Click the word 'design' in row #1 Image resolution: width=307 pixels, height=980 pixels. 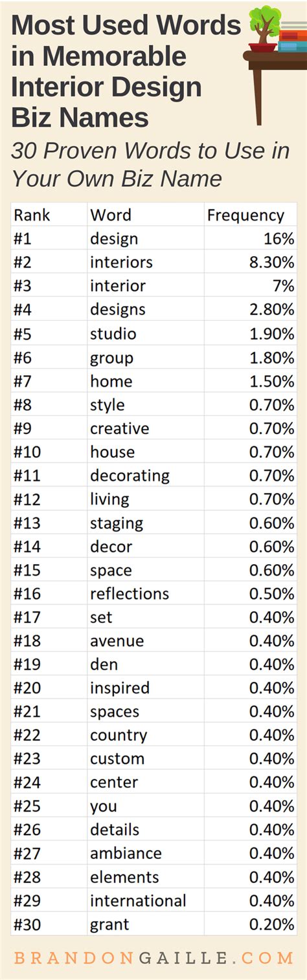114,239
